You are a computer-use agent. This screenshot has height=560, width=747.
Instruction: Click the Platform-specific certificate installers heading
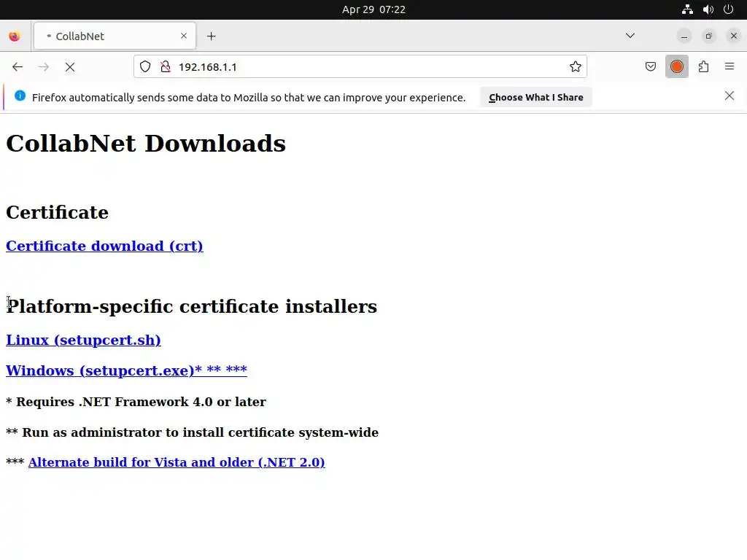(192, 306)
